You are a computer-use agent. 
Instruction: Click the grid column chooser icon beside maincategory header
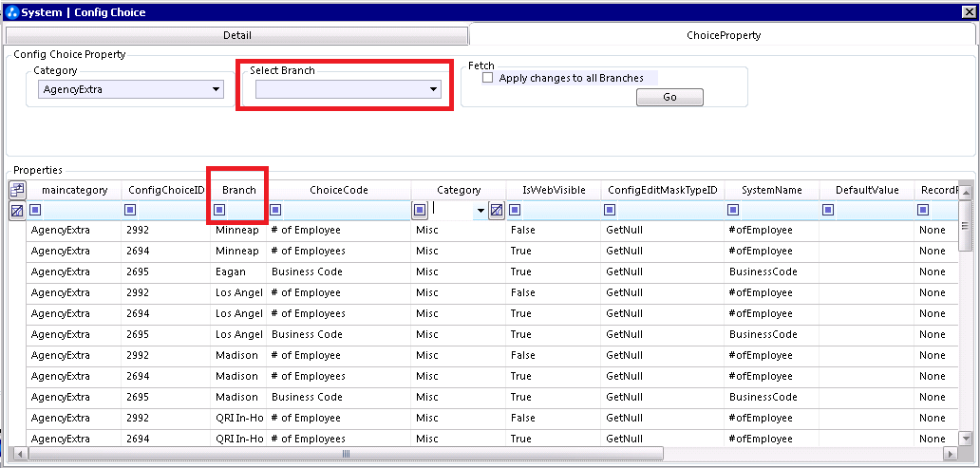17,189
